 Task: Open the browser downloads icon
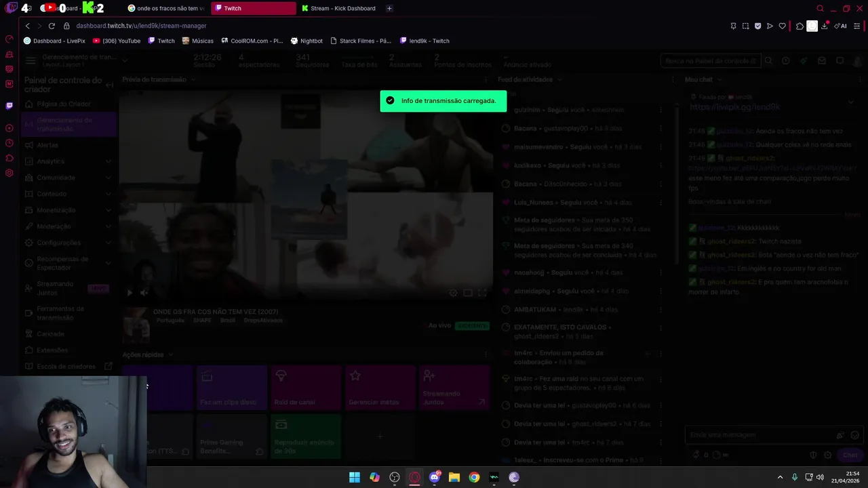click(x=825, y=26)
